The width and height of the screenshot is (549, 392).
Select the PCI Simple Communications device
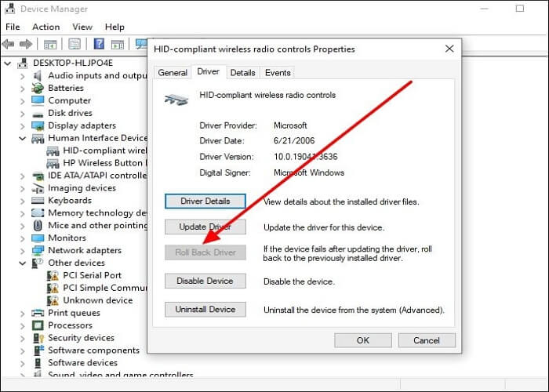pyautogui.click(x=96, y=288)
